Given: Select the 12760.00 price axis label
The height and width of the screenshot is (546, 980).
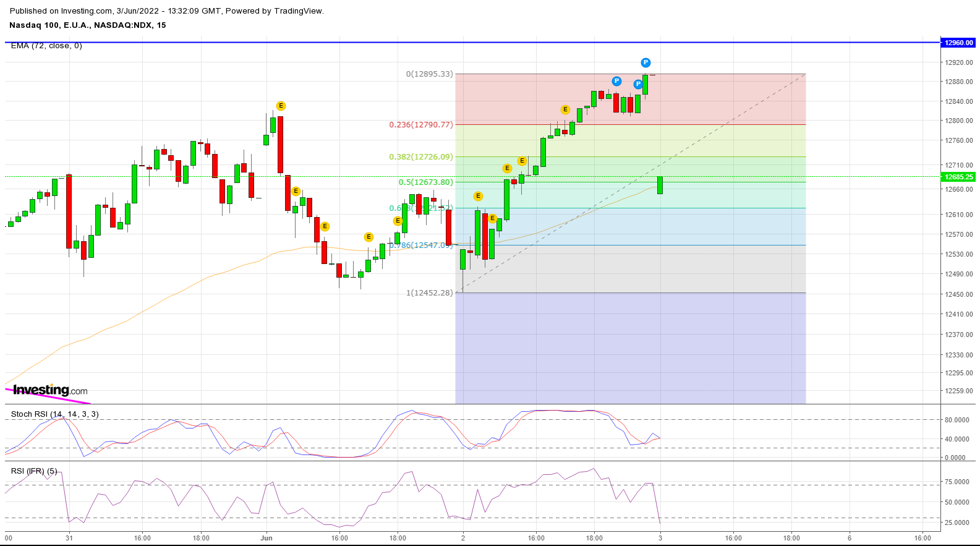Looking at the screenshot, I should click(x=959, y=140).
